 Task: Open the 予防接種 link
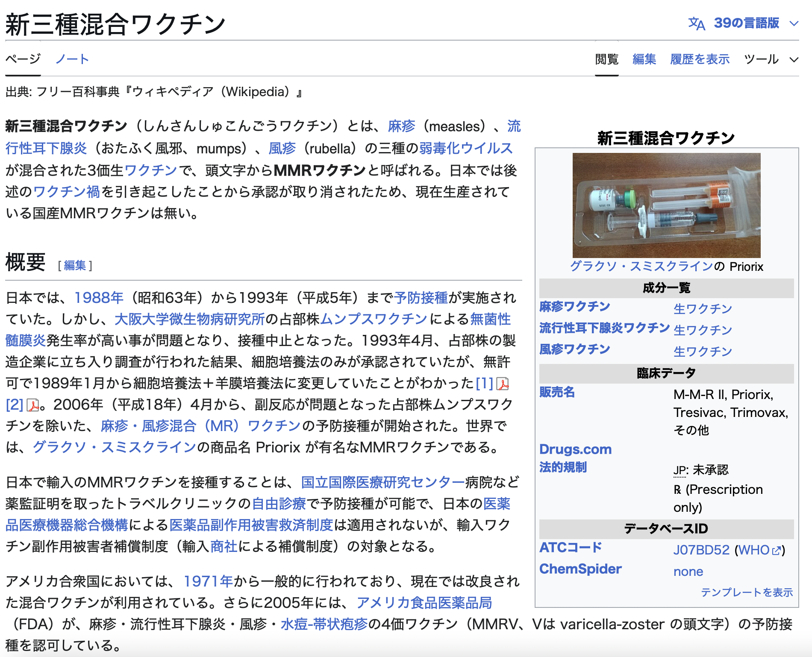coord(421,298)
